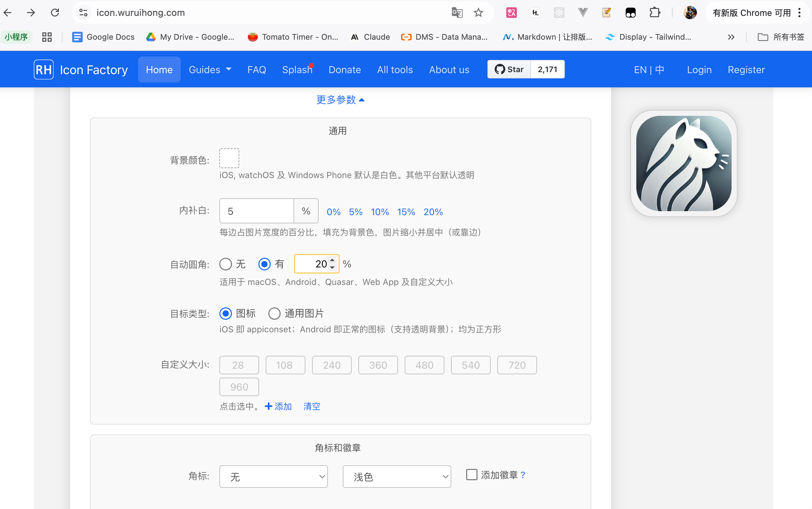Click the 添加 custom size link

tap(278, 406)
